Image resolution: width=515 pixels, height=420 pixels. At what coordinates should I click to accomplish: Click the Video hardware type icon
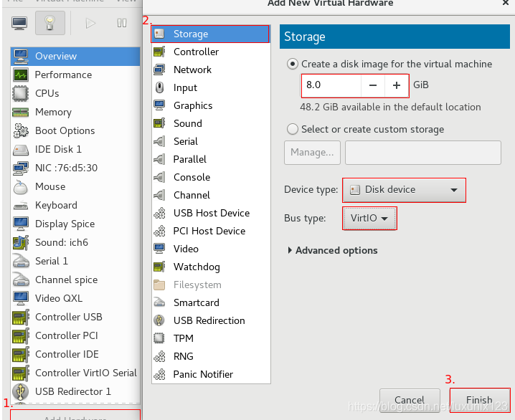(159, 249)
